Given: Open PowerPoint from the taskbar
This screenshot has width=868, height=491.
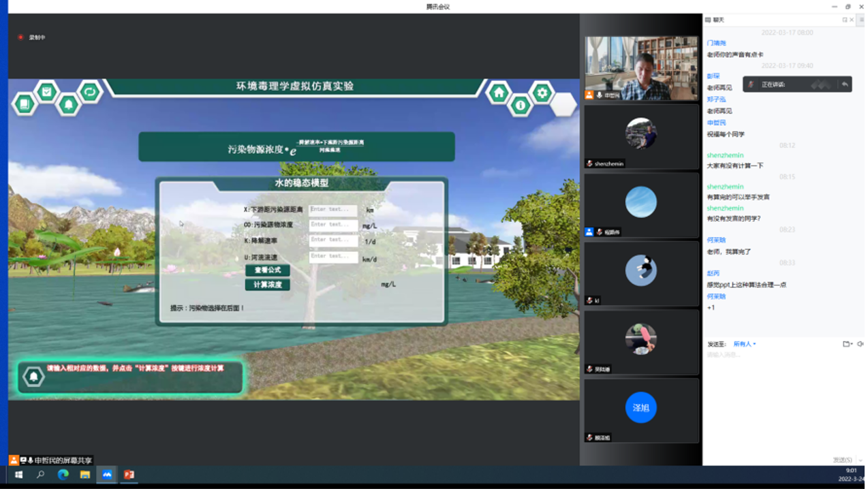Looking at the screenshot, I should pos(129,475).
